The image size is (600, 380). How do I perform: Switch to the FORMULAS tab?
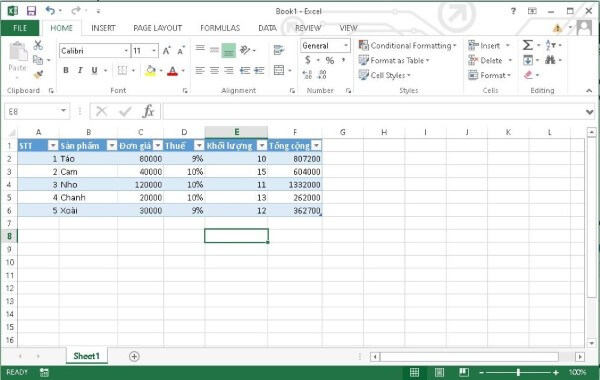click(x=220, y=28)
